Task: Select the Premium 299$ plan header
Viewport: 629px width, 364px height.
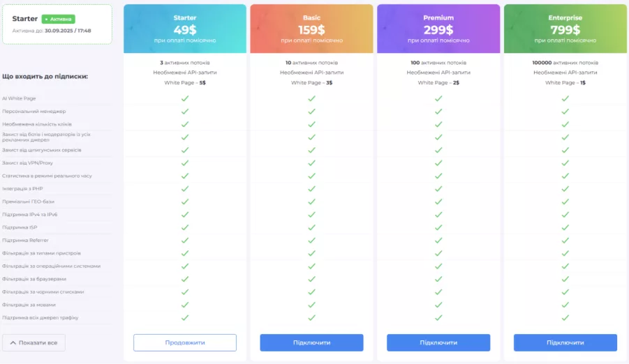Action: 438,29
